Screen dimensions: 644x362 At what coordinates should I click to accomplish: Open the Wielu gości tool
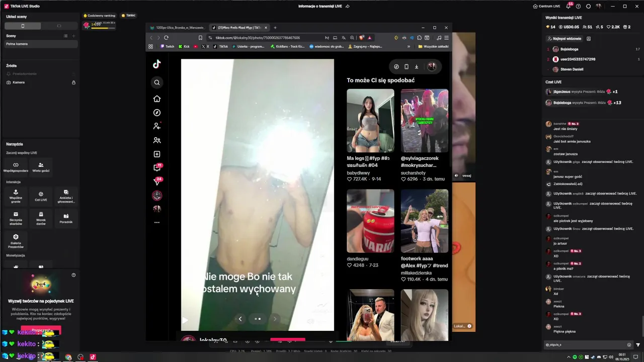41,167
